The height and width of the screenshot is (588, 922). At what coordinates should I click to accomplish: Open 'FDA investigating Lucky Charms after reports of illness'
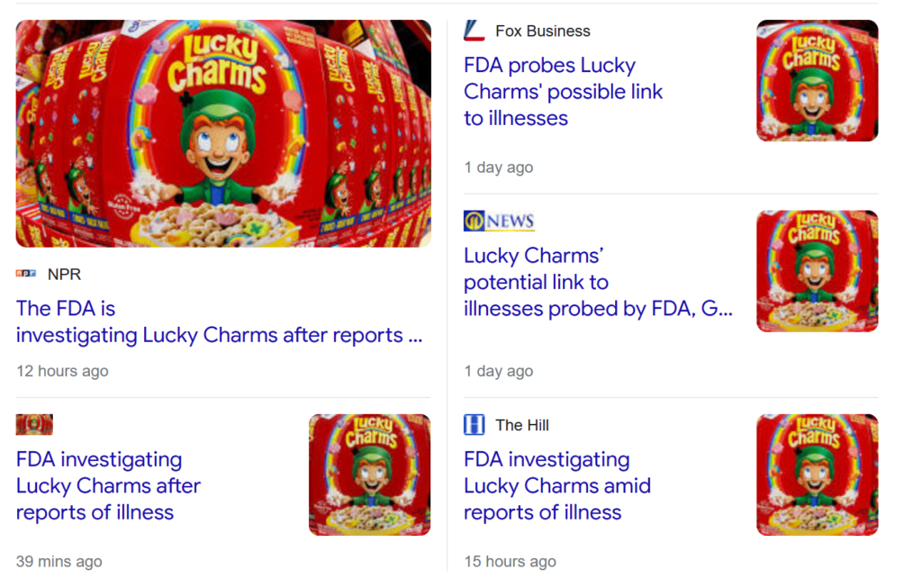click(108, 485)
